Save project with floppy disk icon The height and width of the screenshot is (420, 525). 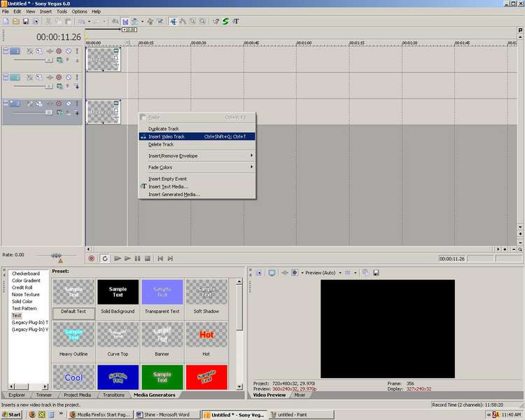click(26, 22)
